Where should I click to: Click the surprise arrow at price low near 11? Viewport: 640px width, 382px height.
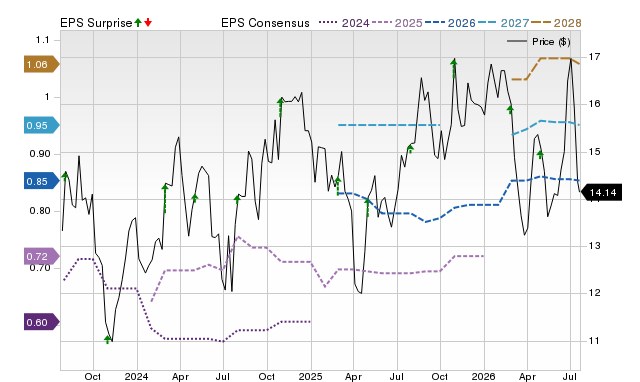click(107, 339)
